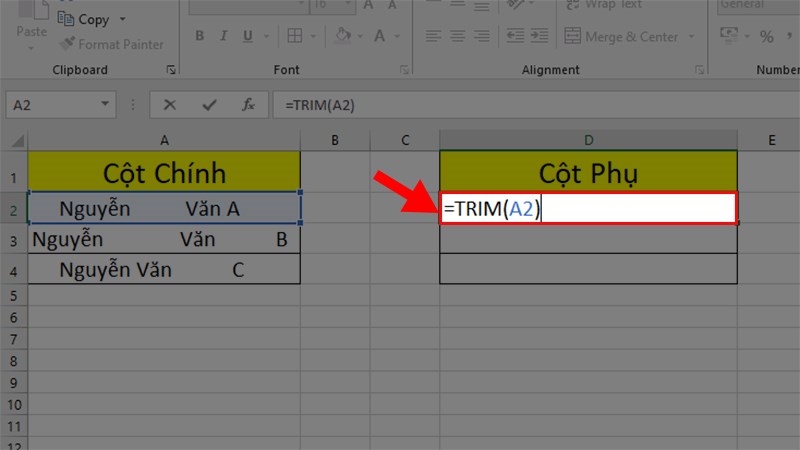Toggle bold formatting in Font group

(x=199, y=37)
